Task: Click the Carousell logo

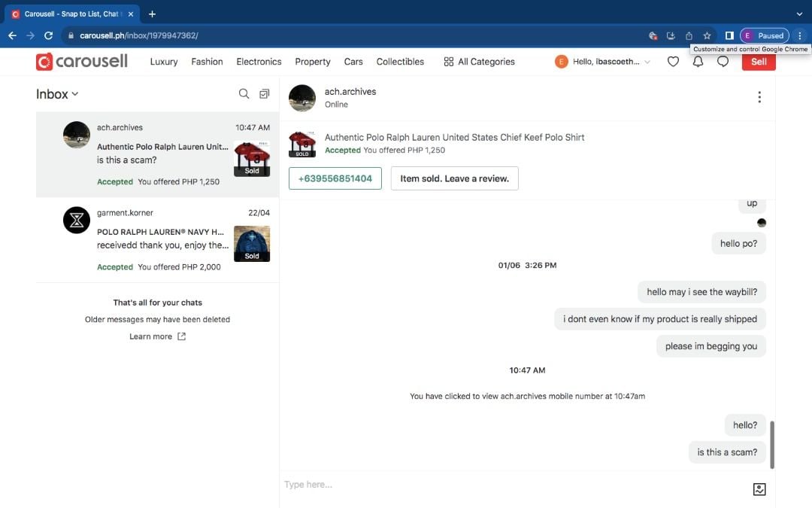Action: pos(82,61)
